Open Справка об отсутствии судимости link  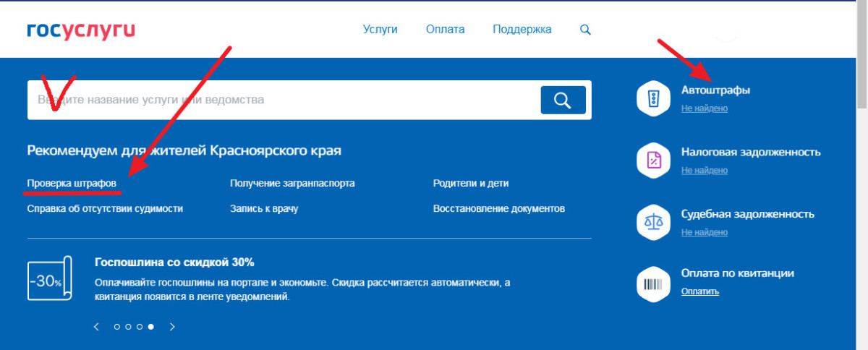coord(105,208)
